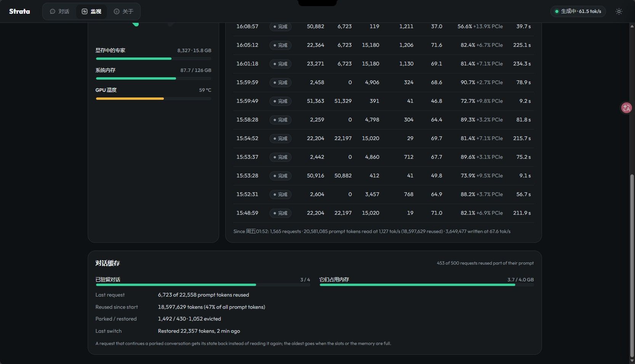Toggle the light/dark theme sun icon
Image resolution: width=635 pixels, height=364 pixels.
pos(619,11)
